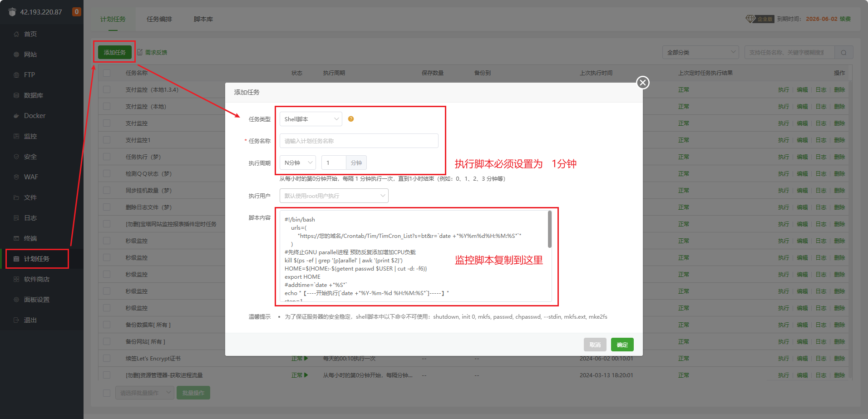This screenshot has width=868, height=419.
Task: Click the orange notification count badge
Action: coord(77,12)
